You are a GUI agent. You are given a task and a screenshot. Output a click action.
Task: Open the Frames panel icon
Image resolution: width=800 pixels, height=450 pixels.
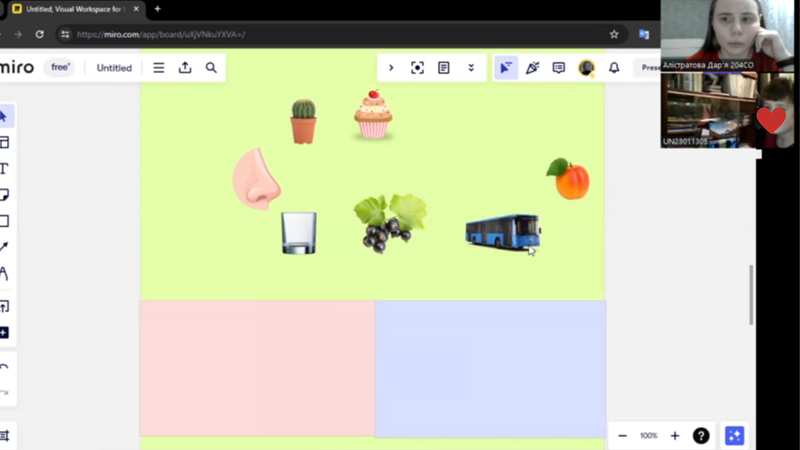5,436
